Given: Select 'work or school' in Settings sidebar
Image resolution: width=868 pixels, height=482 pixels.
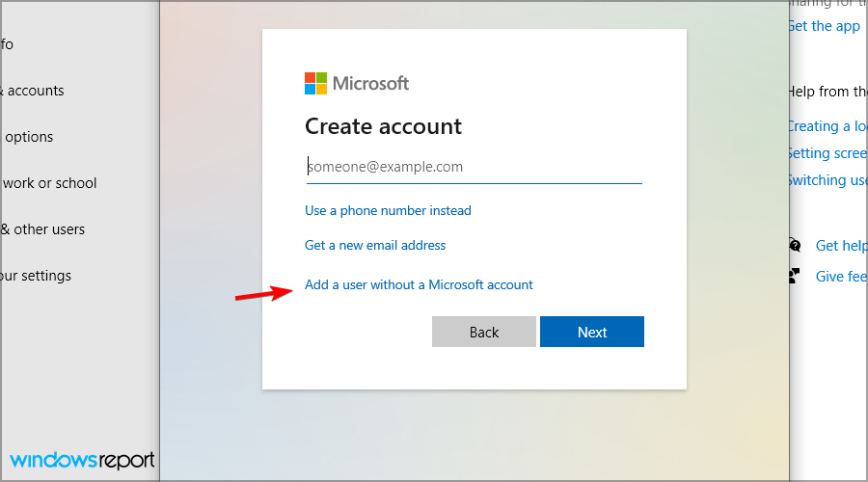Looking at the screenshot, I should 49,183.
